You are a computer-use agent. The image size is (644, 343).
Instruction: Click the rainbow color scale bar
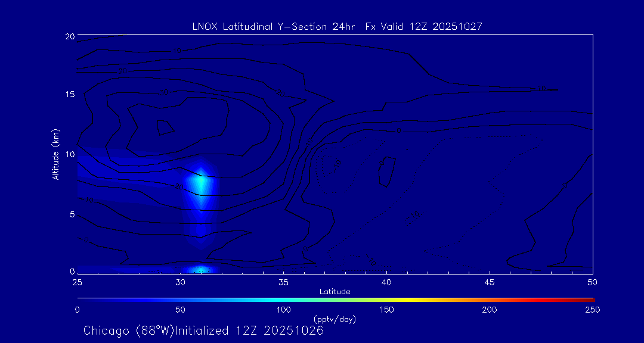pos(336,300)
